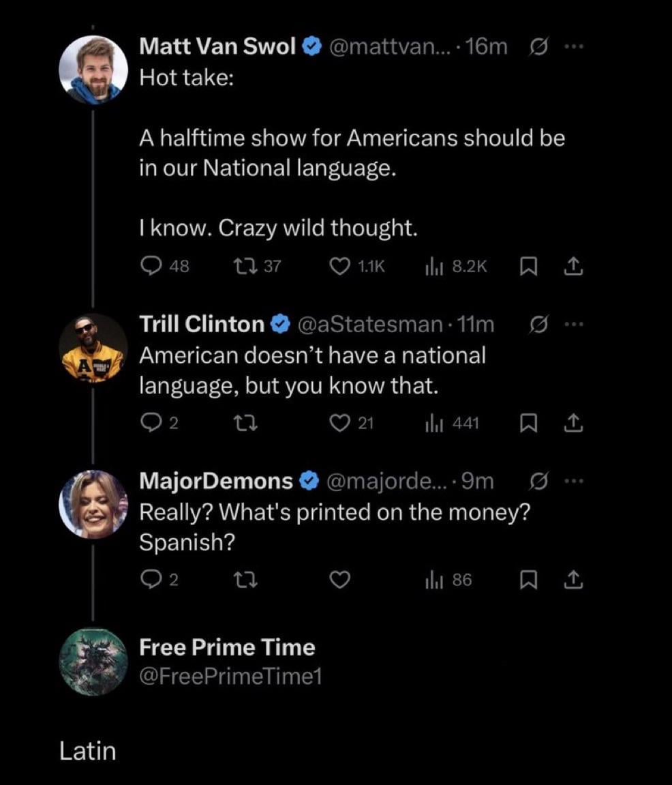The width and height of the screenshot is (672, 785).
Task: Retweet Matt Van Swol's hot take post
Action: [245, 267]
